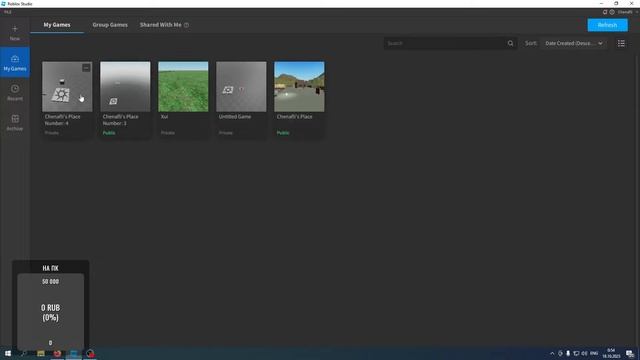
Task: Click the Untitled Game title text
Action: 235,117
